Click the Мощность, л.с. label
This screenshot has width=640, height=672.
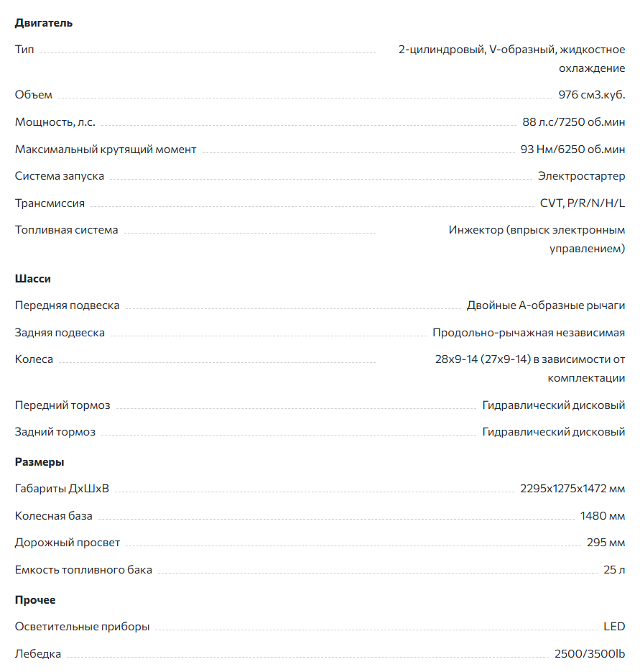click(55, 122)
